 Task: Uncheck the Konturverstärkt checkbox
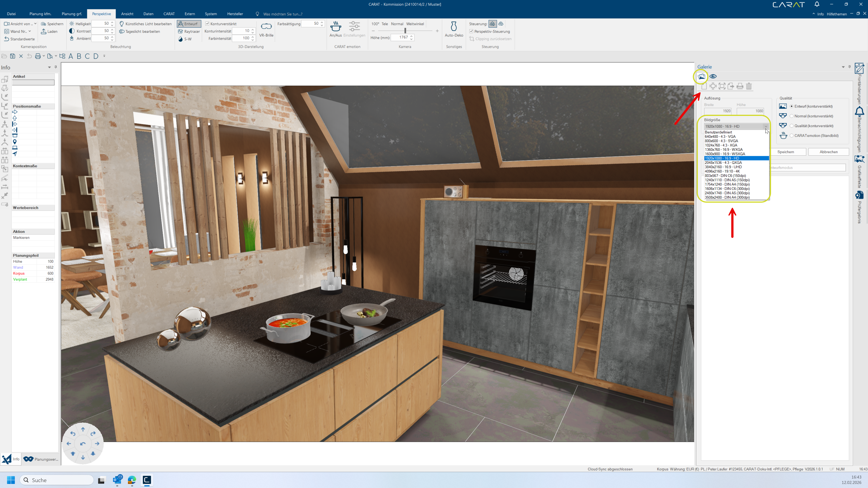[x=208, y=24]
